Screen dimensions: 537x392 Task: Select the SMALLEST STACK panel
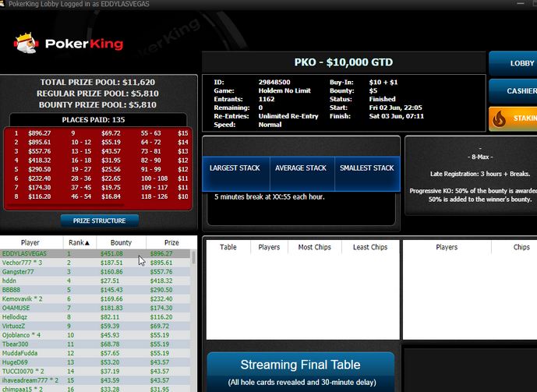coord(367,174)
